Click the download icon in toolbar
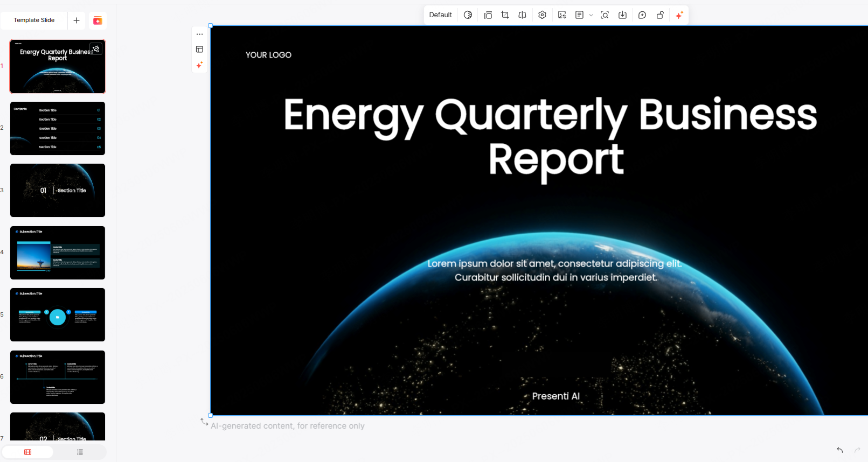Image resolution: width=868 pixels, height=462 pixels. click(x=622, y=15)
